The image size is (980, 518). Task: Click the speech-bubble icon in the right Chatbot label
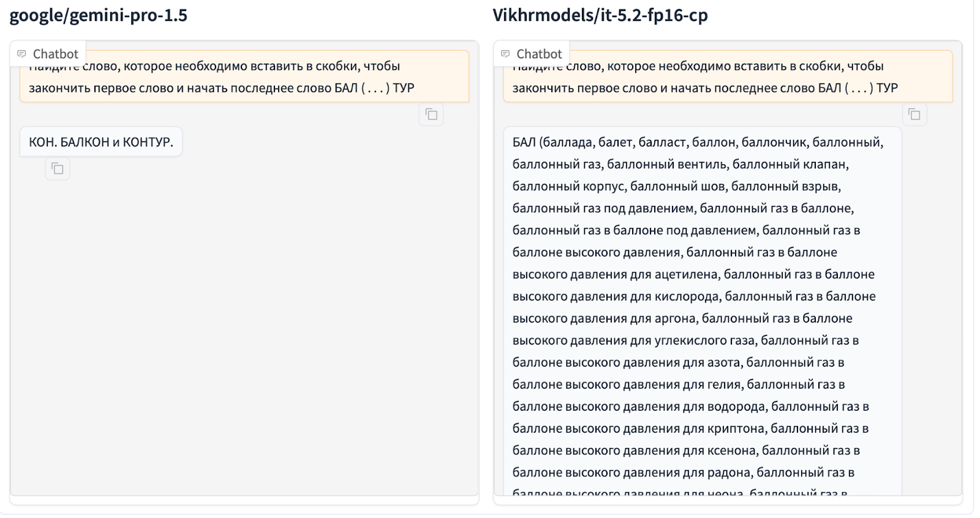(x=505, y=53)
